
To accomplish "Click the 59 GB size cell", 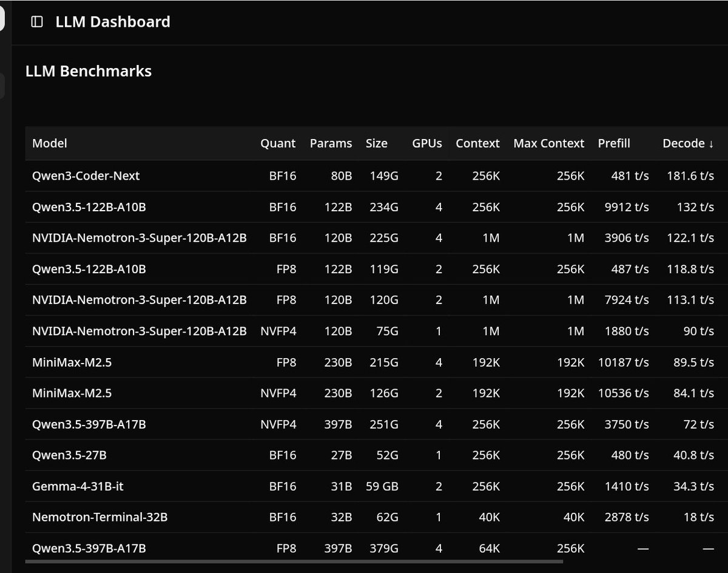I will coord(382,486).
